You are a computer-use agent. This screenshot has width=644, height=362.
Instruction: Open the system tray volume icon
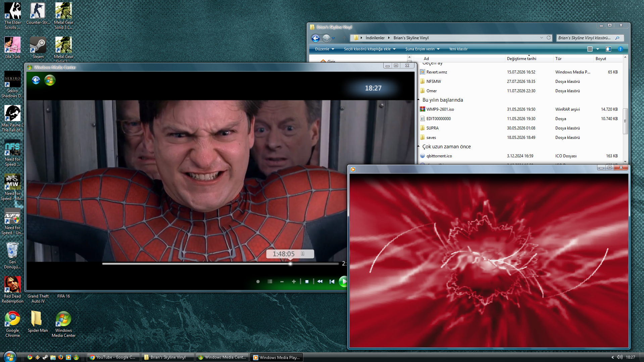(x=620, y=357)
